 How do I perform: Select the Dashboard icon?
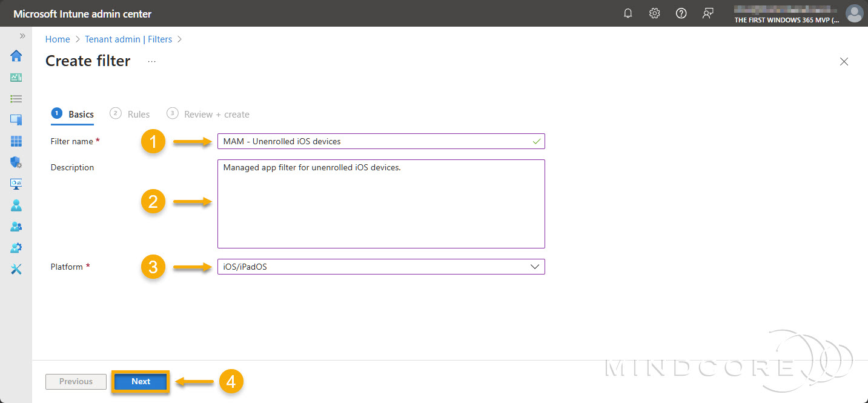click(x=16, y=77)
